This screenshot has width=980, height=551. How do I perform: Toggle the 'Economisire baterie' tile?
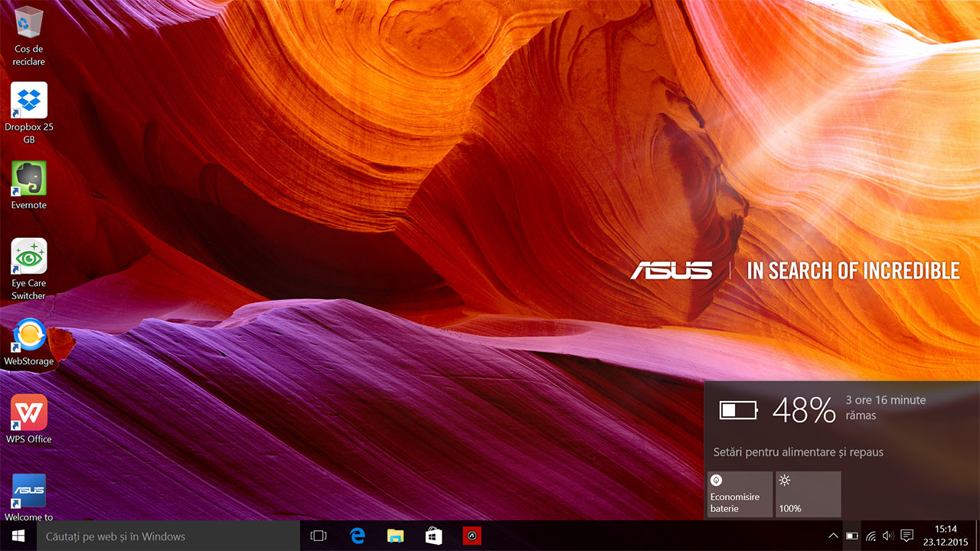coord(740,494)
